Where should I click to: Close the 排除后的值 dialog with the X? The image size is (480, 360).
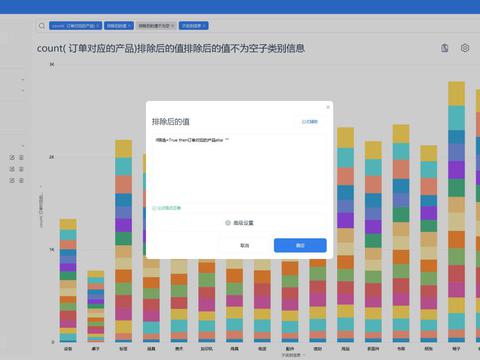coord(328,107)
